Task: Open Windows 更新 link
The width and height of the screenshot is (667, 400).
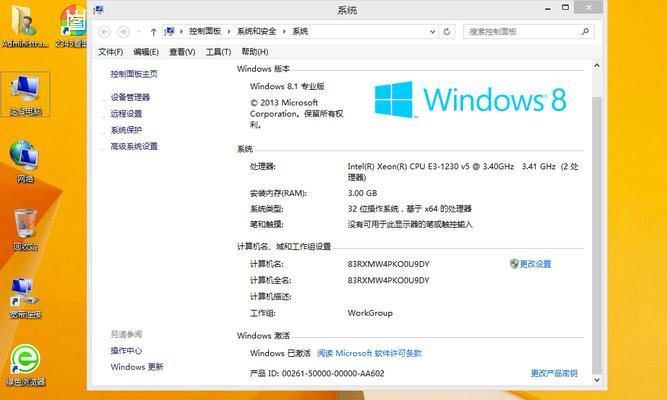Action: (x=137, y=367)
